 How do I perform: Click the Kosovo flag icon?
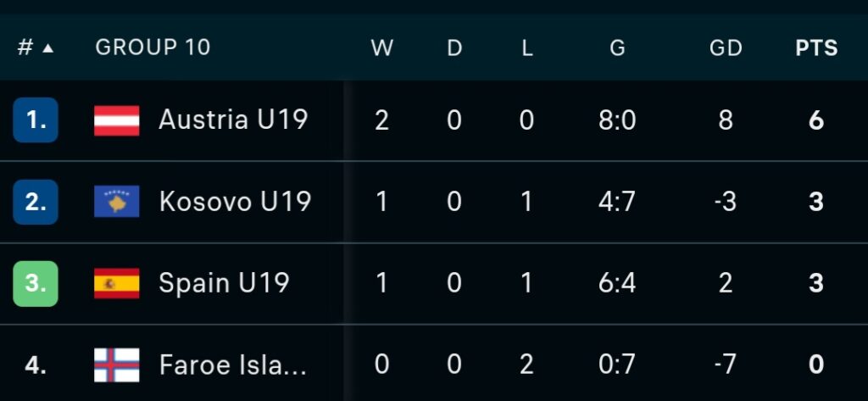tap(117, 202)
